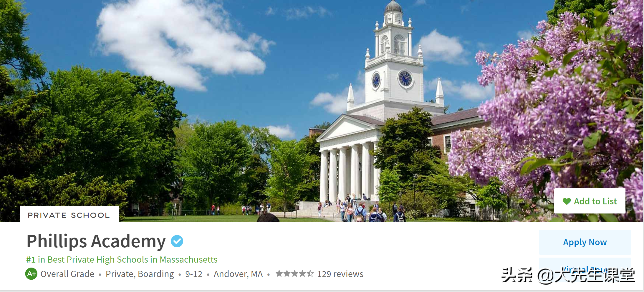The height and width of the screenshot is (292, 644).
Task: Open the partially hidden Virtual Tour button
Action: (585, 269)
